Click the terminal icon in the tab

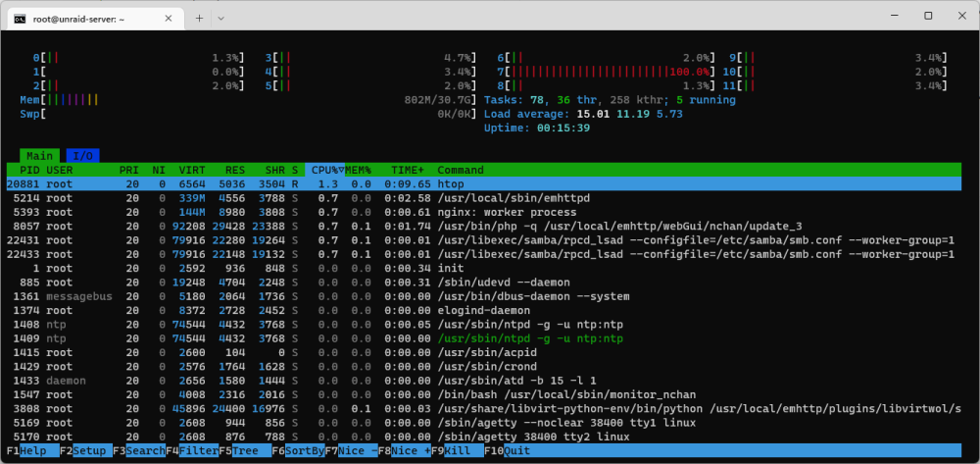(x=20, y=19)
